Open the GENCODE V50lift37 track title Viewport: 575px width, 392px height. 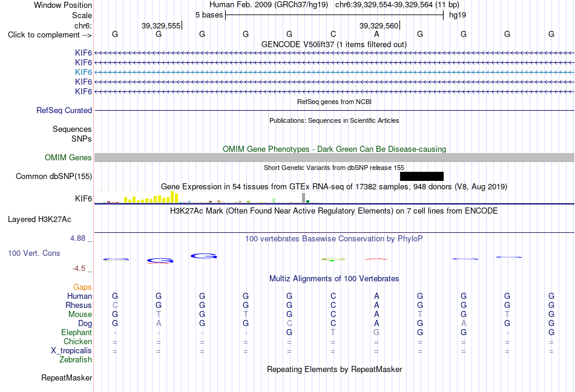tap(334, 44)
